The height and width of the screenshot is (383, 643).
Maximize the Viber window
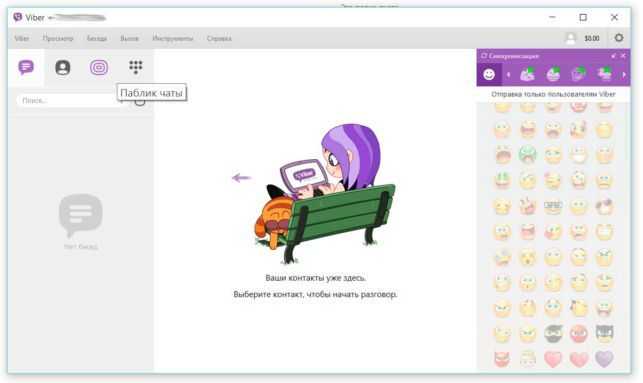point(583,17)
